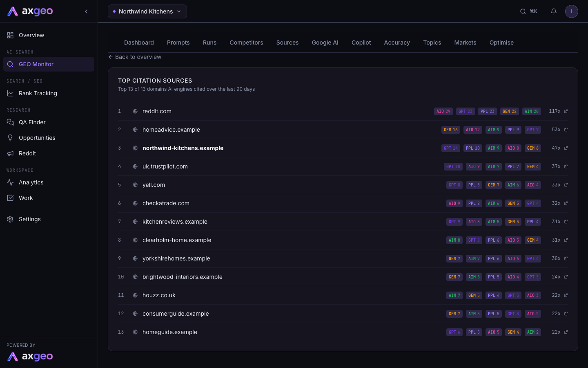Select the Accuracy tab
This screenshot has width=588, height=368.
tap(397, 43)
